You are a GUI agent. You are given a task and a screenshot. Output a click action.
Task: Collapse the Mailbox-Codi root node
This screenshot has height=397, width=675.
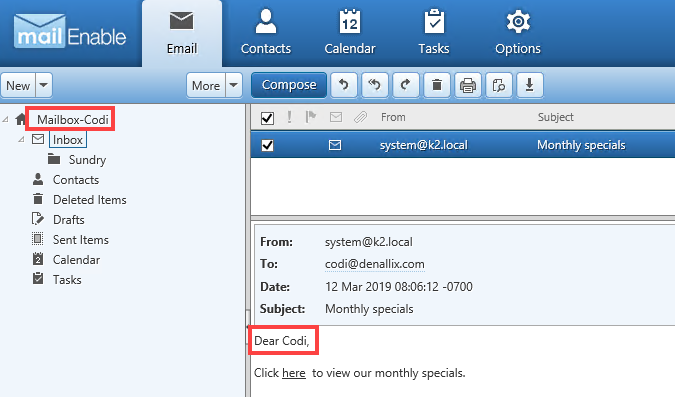pos(5,119)
